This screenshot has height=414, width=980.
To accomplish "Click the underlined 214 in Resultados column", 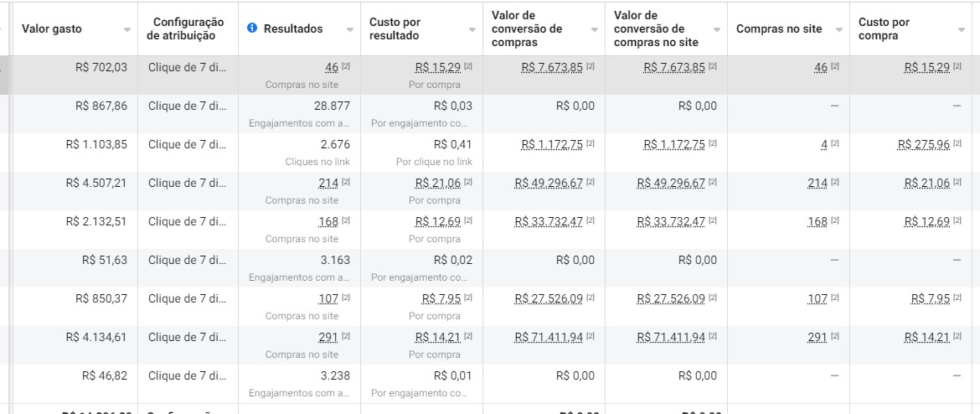I will (328, 183).
